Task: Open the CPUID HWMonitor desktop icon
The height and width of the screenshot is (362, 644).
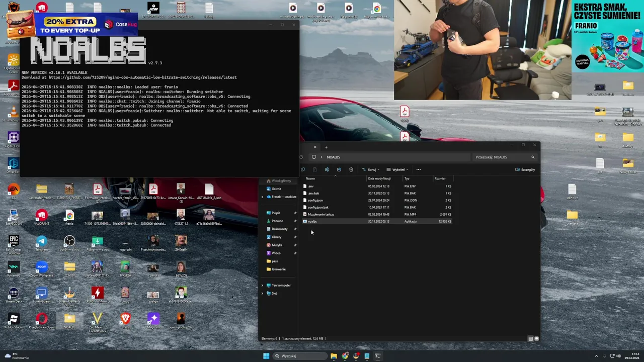Action: pyautogui.click(x=97, y=295)
